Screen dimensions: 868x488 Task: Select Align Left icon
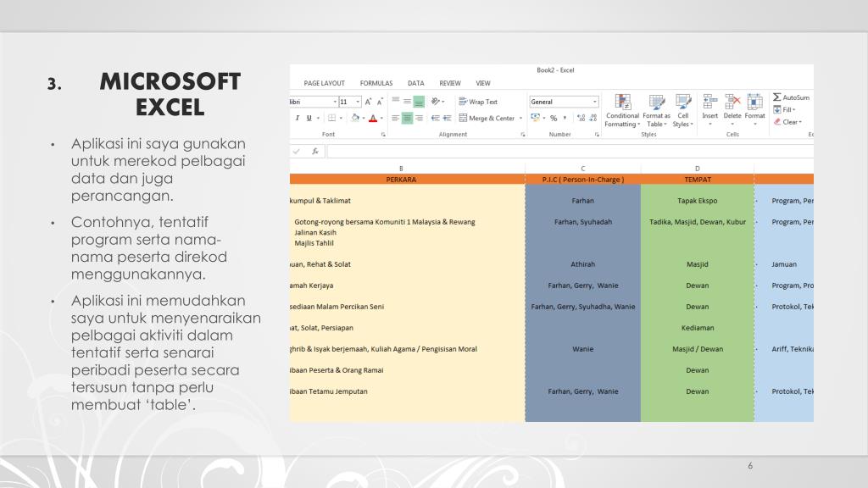point(395,118)
